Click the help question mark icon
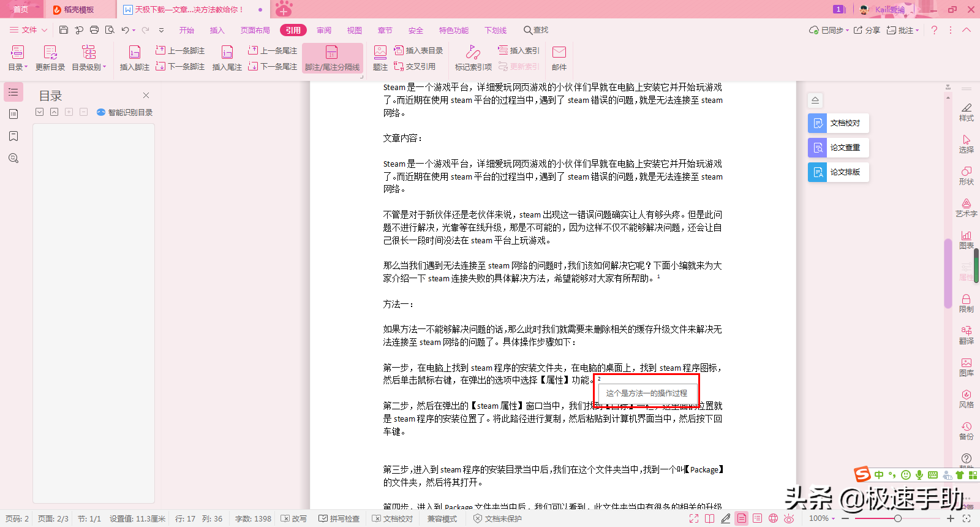 pyautogui.click(x=934, y=30)
